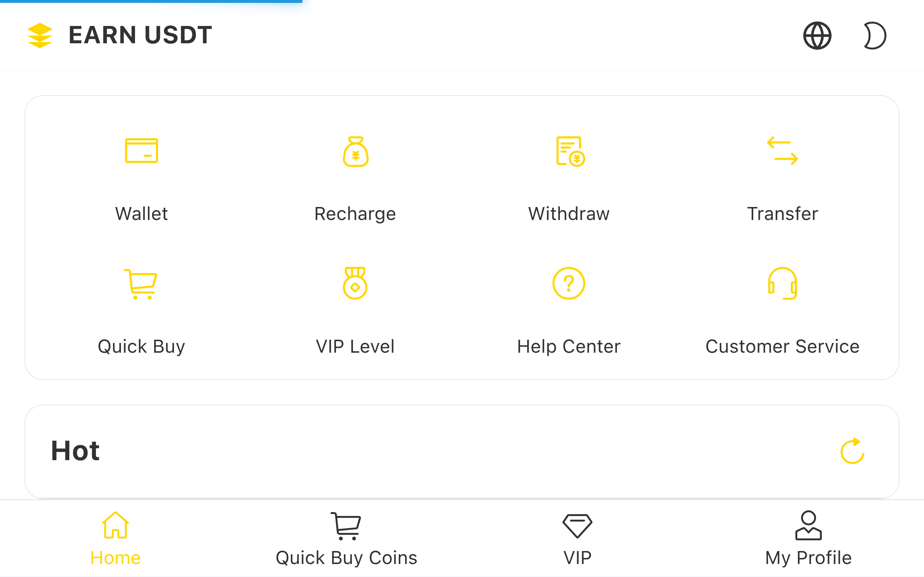This screenshot has height=577, width=924.
Task: Open the Wallet icon
Action: tap(141, 151)
